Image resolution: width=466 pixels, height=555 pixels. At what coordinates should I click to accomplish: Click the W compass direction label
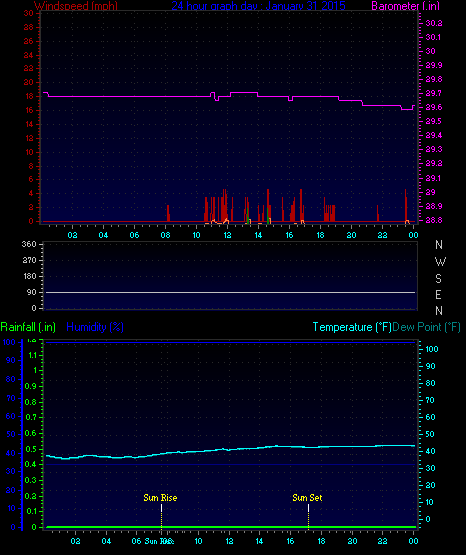coord(440,262)
